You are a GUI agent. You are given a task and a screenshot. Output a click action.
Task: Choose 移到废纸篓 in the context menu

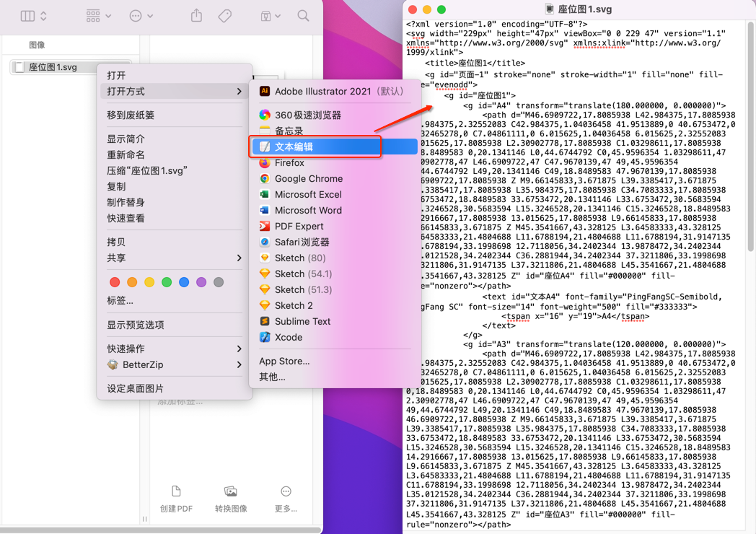[x=175, y=115]
